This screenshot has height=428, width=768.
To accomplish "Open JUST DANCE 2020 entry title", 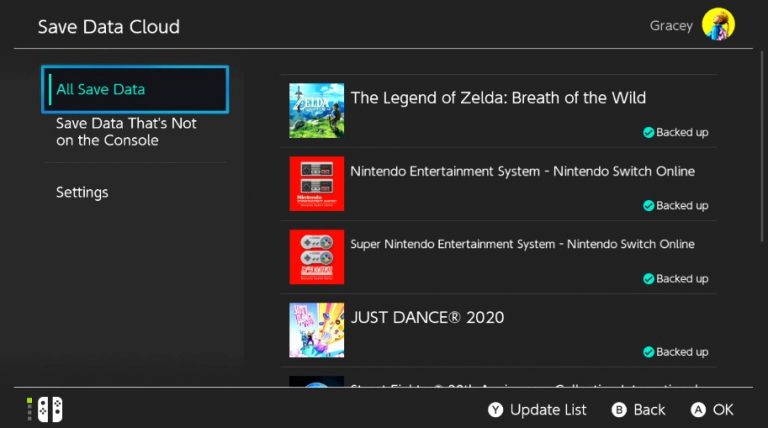I will point(427,317).
